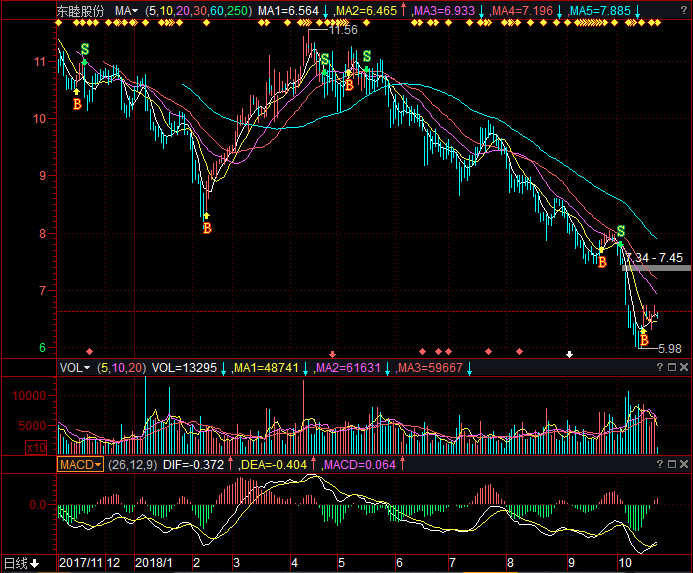The image size is (693, 573).
Task: Click the 2018/1 date on timeline
Action: [155, 563]
